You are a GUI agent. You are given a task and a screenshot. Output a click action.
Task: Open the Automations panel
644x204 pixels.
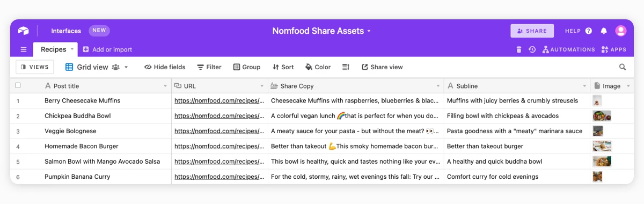click(x=568, y=49)
